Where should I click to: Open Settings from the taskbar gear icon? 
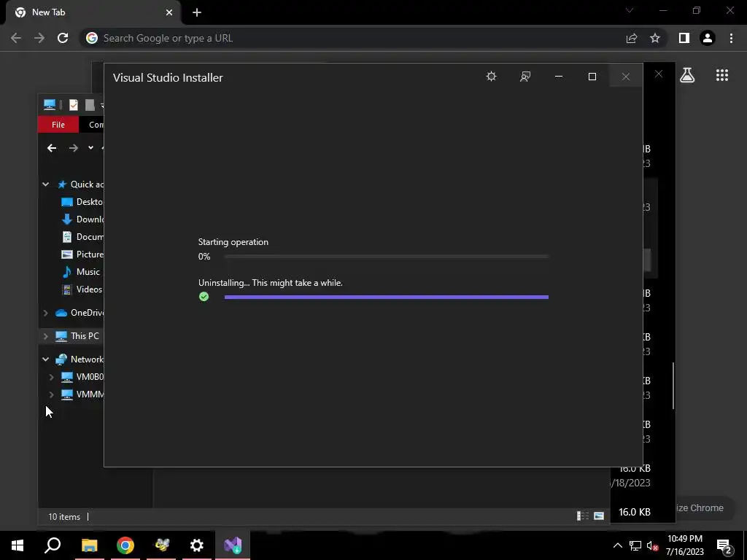click(197, 545)
